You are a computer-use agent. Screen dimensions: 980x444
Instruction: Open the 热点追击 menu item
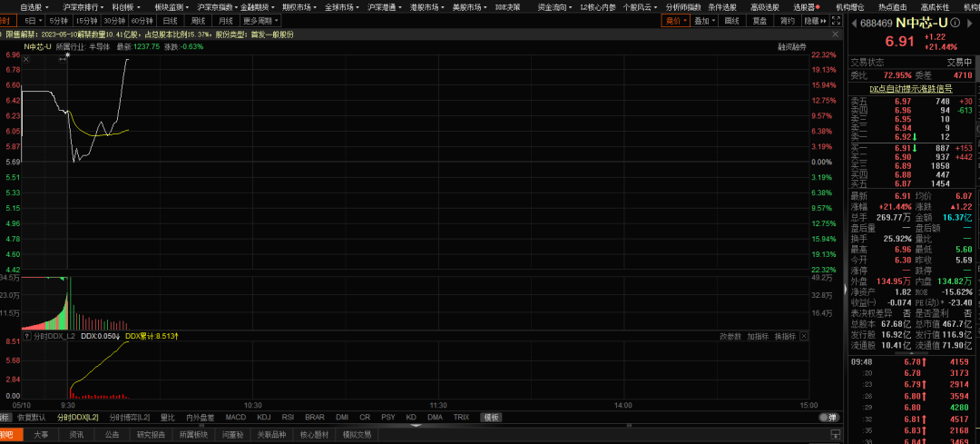(x=893, y=7)
